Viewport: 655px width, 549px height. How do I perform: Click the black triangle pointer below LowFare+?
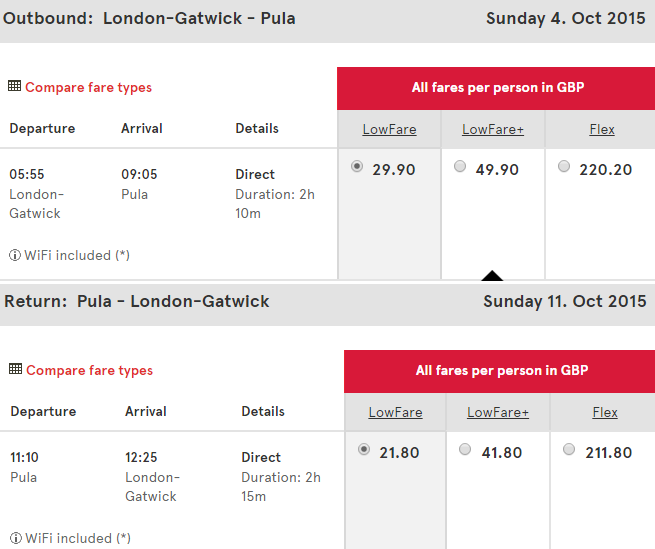point(492,276)
